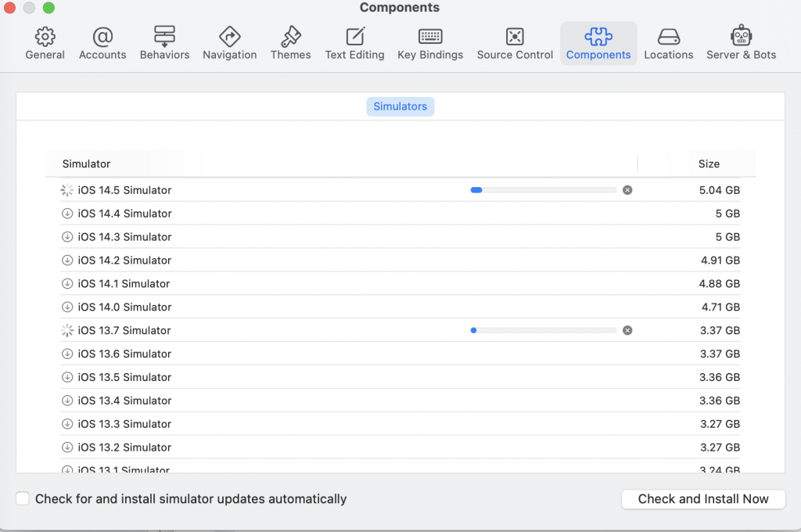This screenshot has height=532, width=801.
Task: Open the Key Bindings preferences pane
Action: (430, 44)
